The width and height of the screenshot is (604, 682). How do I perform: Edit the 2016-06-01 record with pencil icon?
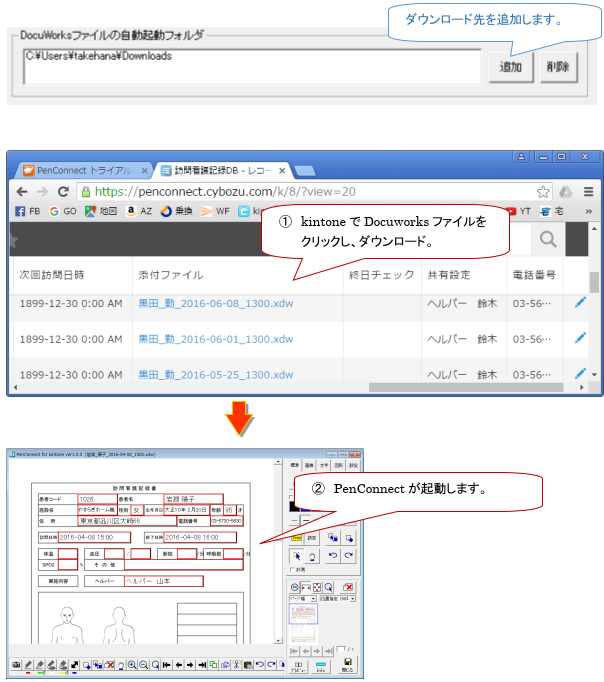(x=581, y=338)
